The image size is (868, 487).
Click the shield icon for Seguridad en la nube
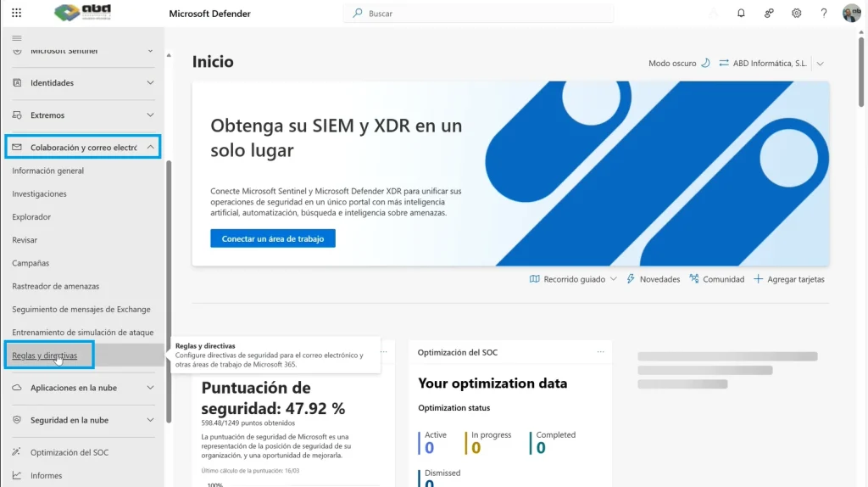click(x=17, y=419)
